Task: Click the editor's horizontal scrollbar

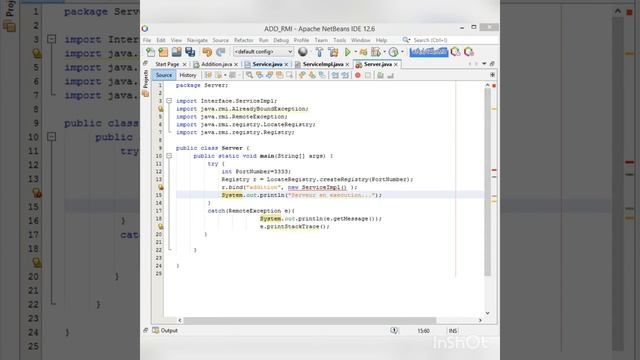Action: tap(310, 320)
